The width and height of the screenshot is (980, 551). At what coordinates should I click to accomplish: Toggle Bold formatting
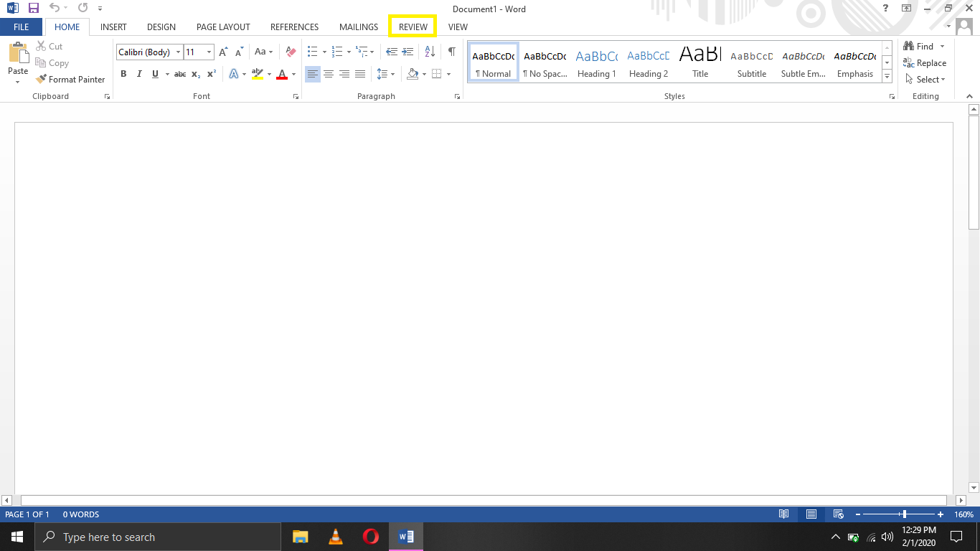pyautogui.click(x=123, y=74)
